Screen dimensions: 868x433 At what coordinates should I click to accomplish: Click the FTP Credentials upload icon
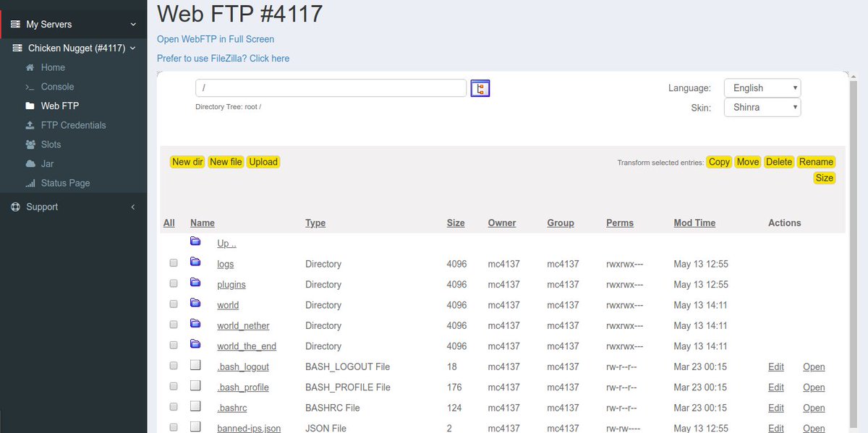tap(30, 125)
